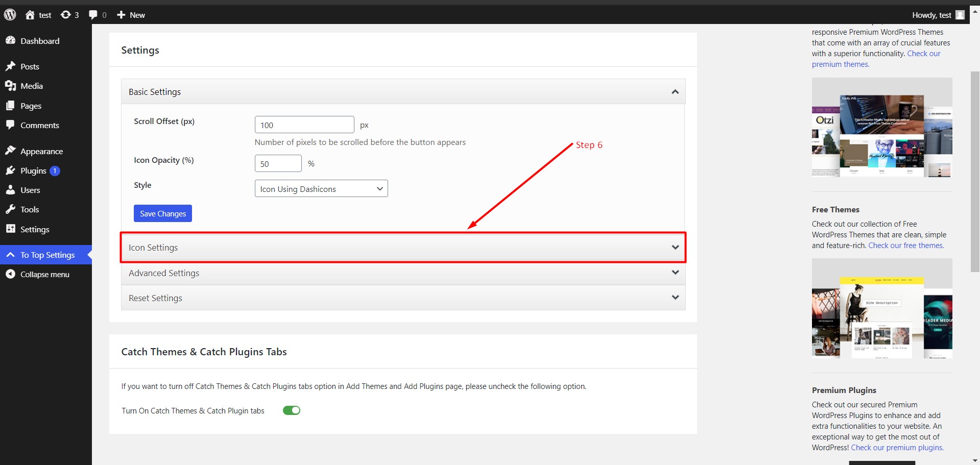Expand the Reset Settings chevron

675,298
